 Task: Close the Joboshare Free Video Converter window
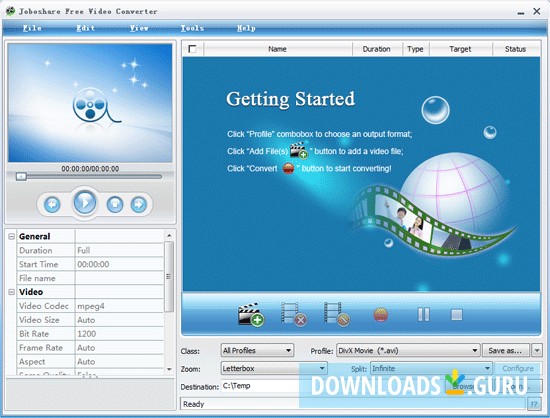point(537,11)
